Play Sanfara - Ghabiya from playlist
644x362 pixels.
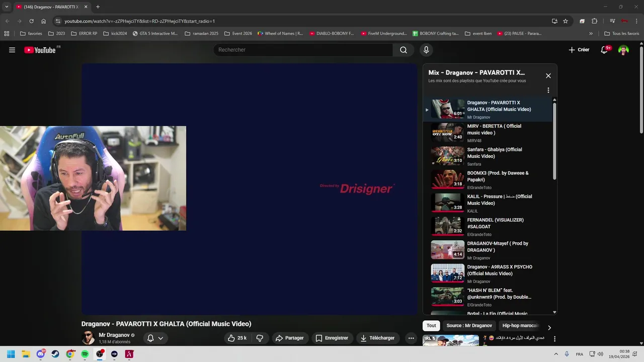[488, 156]
